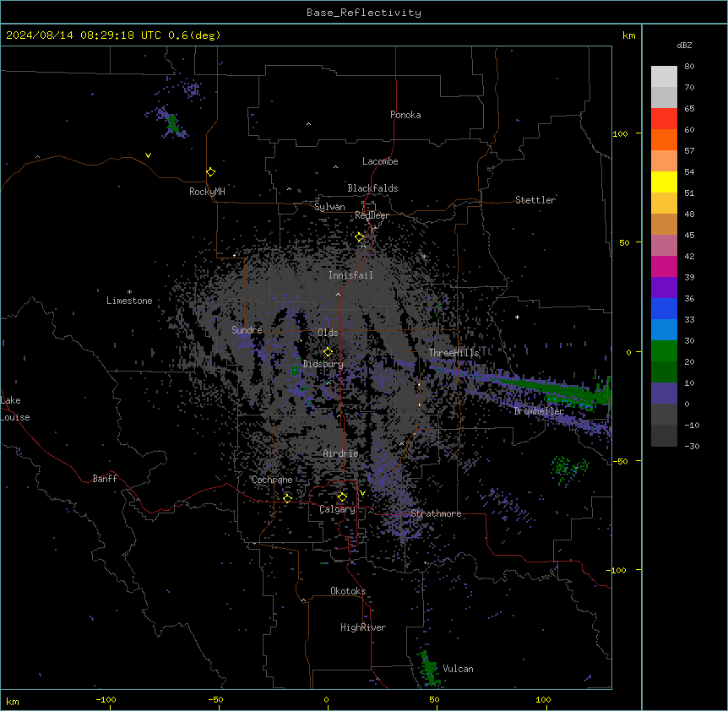Click the green echo cell near Vulcan
Viewport: 728px width, 711px height.
coord(430,669)
